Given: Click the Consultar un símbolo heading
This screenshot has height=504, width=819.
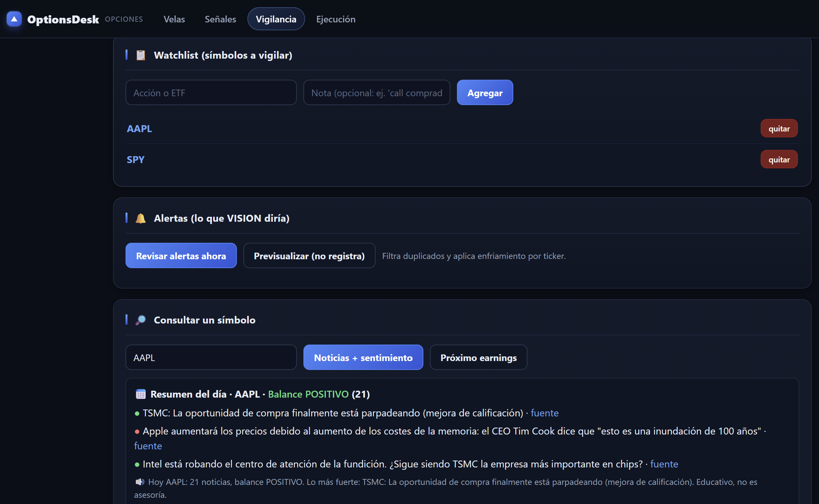Looking at the screenshot, I should coord(205,320).
